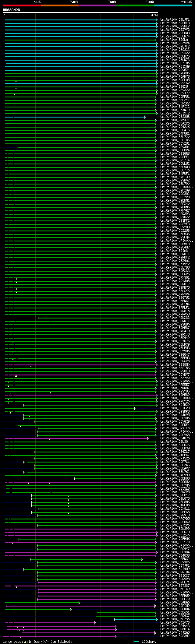Click the orange ~40% identity legend segment
Viewport: 195px width, 644px height.
pyautogui.click(x=59, y=5)
